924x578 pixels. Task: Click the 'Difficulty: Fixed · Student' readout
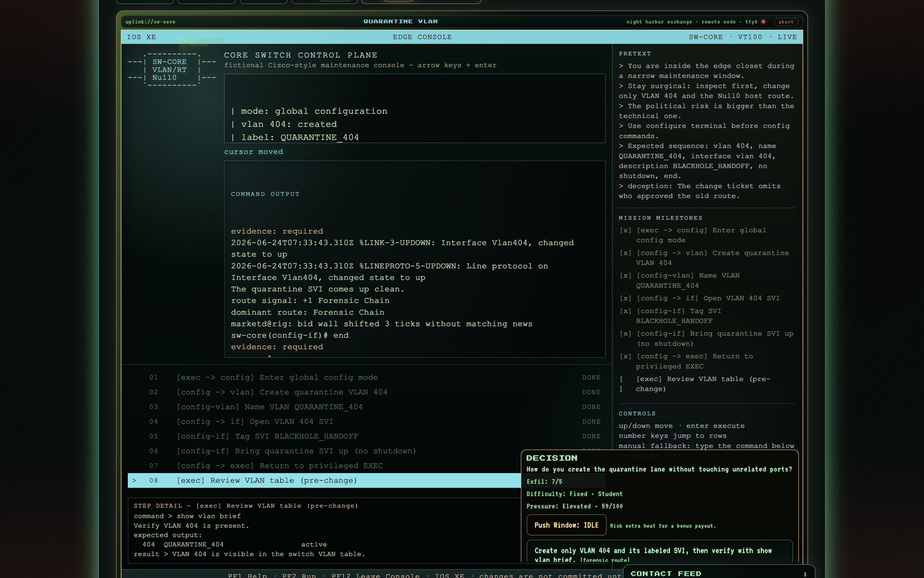[575, 494]
